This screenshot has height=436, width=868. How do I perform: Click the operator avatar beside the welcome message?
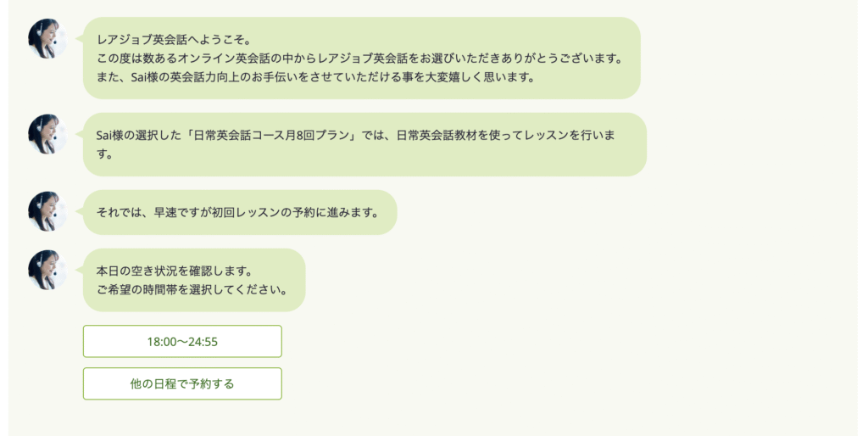tap(47, 38)
